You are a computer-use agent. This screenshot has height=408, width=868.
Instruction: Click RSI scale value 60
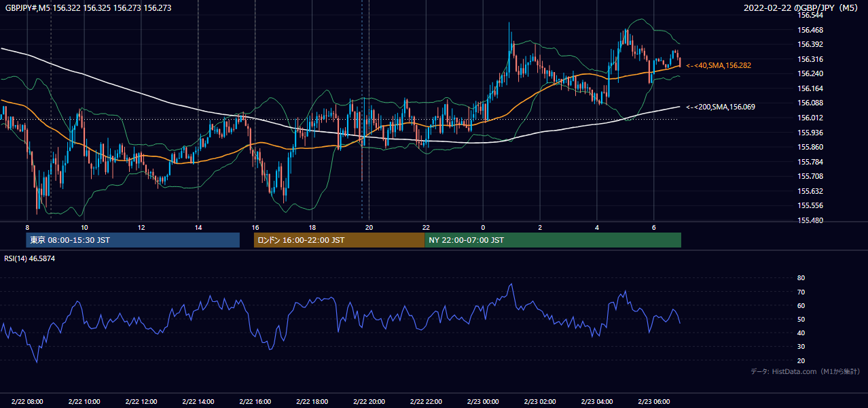[801, 305]
